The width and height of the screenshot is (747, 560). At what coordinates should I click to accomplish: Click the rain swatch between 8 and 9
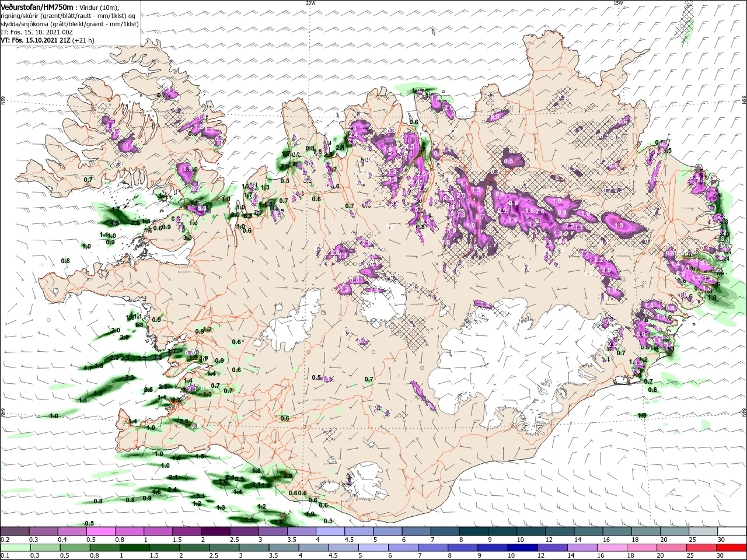tap(463, 548)
